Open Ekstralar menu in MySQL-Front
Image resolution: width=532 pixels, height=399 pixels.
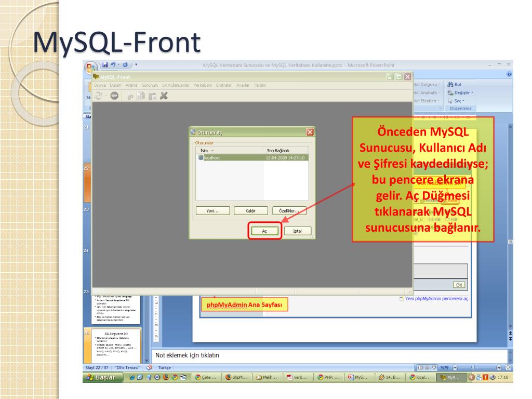(x=223, y=85)
